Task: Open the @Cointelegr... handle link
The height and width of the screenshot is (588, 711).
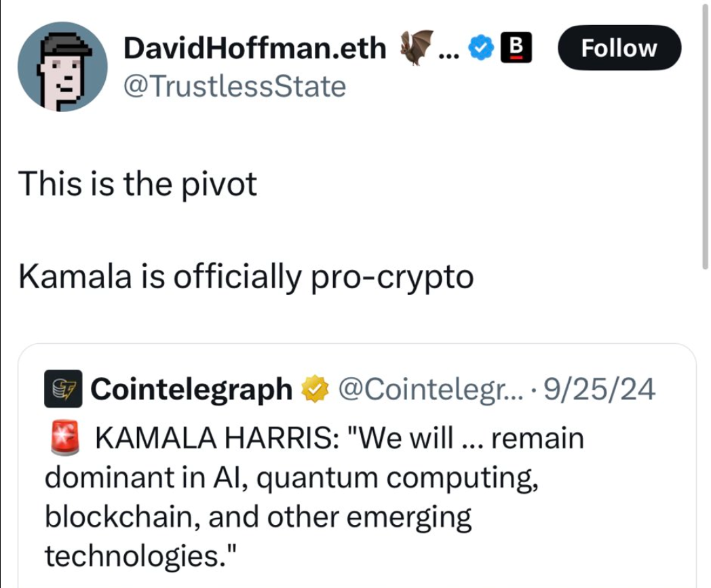Action: point(430,389)
